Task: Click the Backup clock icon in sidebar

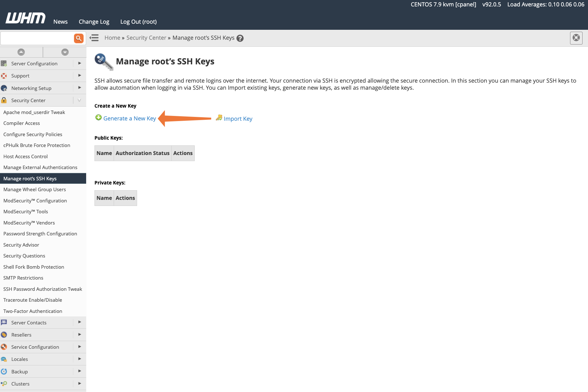Action: 4,371
